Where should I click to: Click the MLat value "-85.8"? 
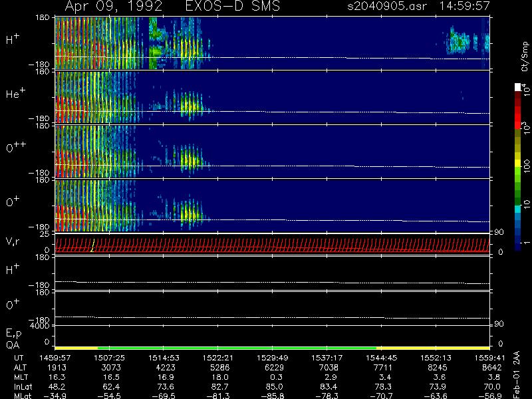273,396
